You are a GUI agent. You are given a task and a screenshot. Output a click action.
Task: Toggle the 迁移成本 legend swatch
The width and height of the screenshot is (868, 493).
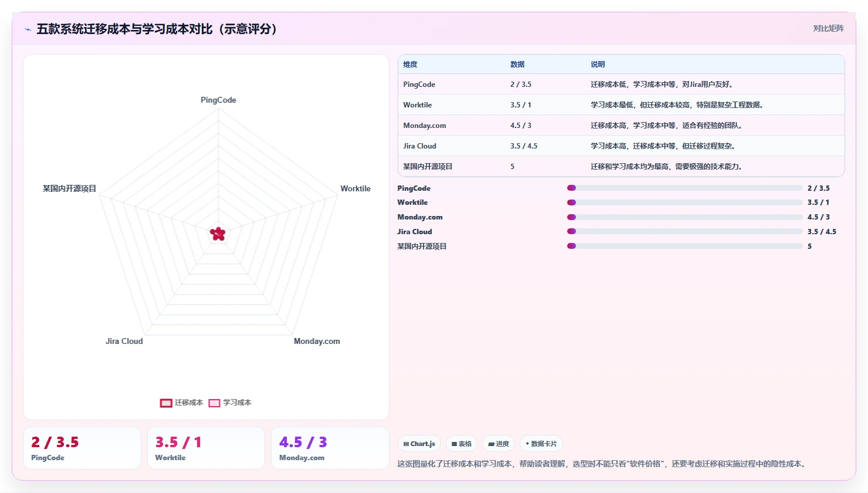point(166,403)
